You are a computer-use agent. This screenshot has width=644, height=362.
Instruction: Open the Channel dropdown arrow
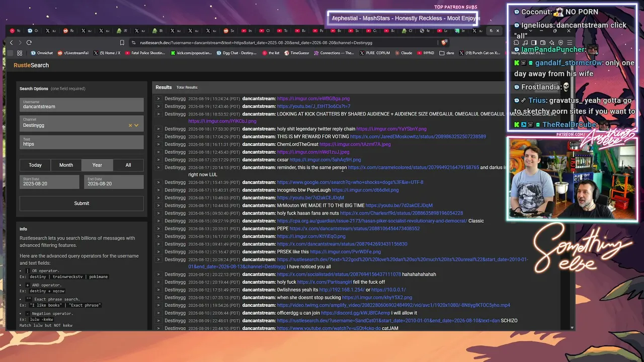[136, 125]
